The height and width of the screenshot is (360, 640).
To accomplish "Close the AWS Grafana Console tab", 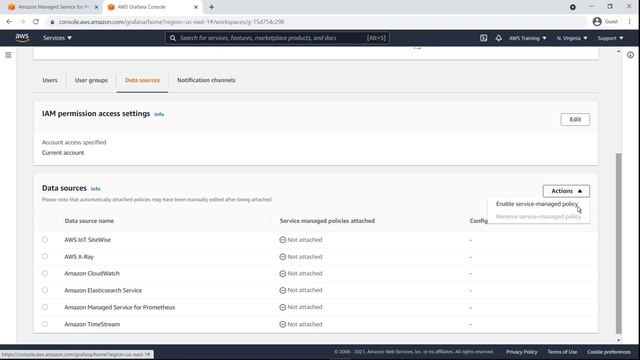I will point(196,7).
